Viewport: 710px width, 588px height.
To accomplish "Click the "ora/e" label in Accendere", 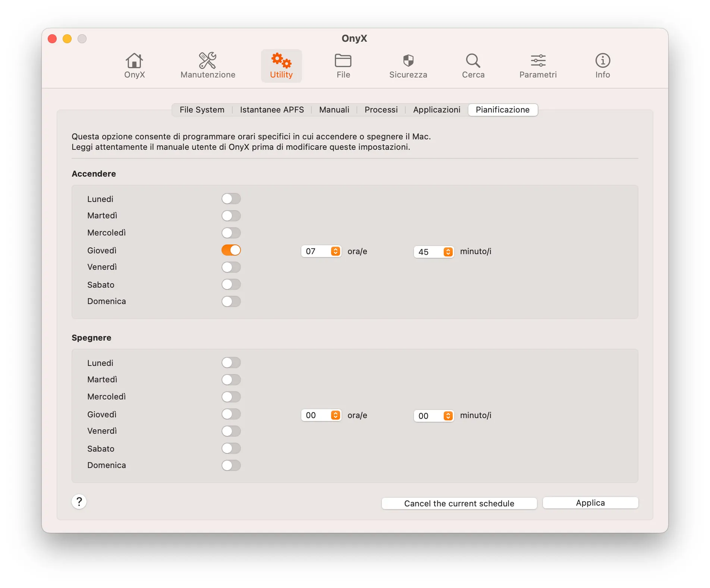I will tap(357, 251).
